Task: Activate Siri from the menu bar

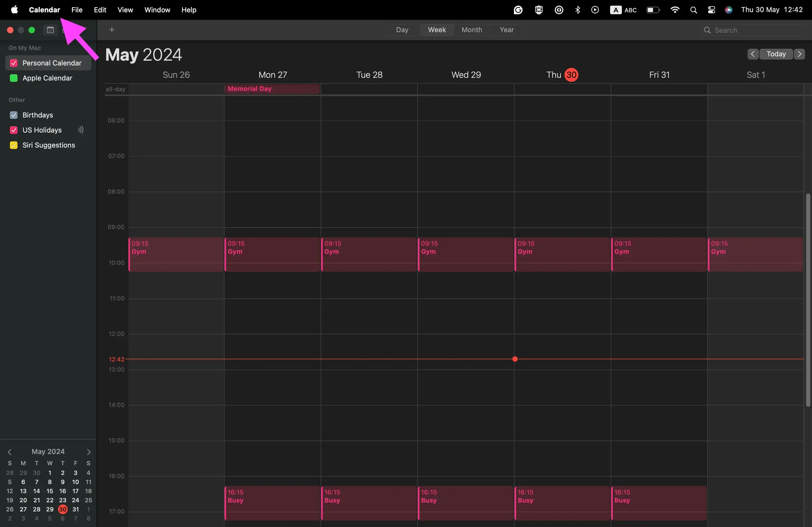Action: click(x=730, y=10)
